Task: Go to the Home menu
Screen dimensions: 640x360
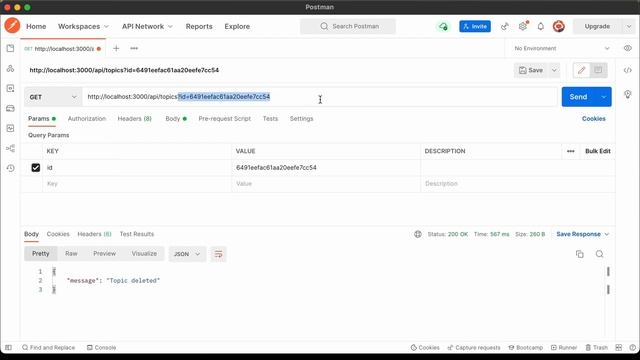Action: coord(36,27)
